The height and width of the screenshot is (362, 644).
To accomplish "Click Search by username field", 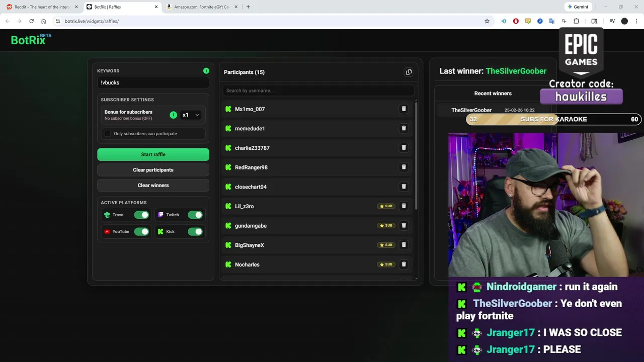I will [x=318, y=90].
